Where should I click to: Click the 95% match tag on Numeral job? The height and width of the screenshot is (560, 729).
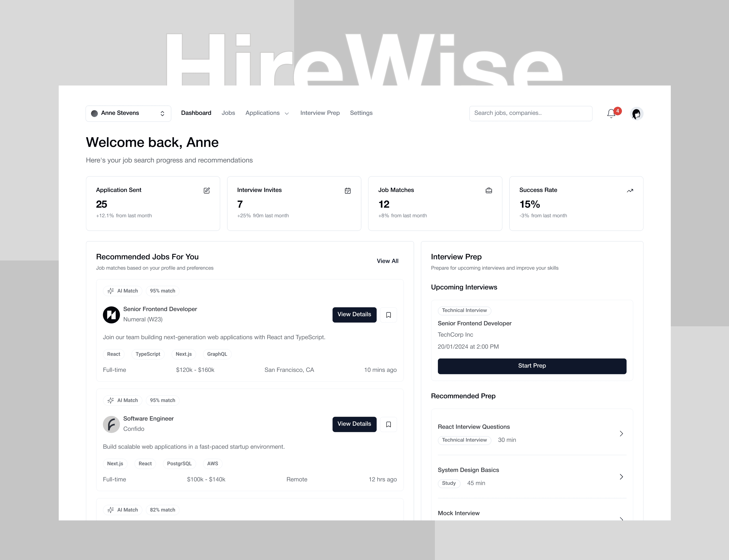click(163, 291)
